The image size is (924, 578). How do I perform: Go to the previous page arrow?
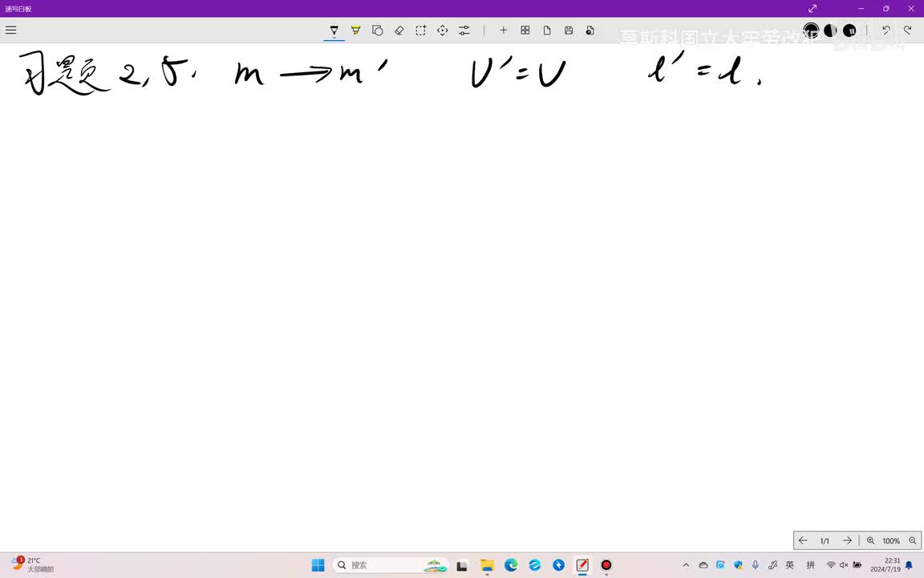pos(803,540)
